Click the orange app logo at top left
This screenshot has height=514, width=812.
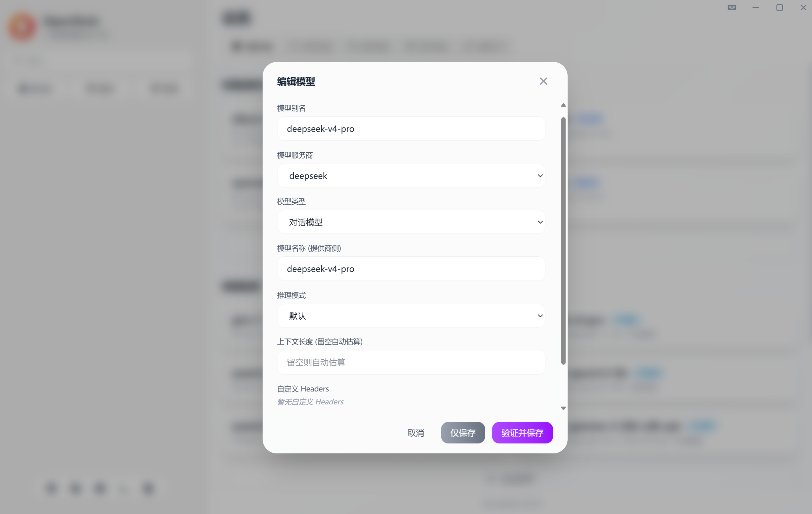[22, 26]
